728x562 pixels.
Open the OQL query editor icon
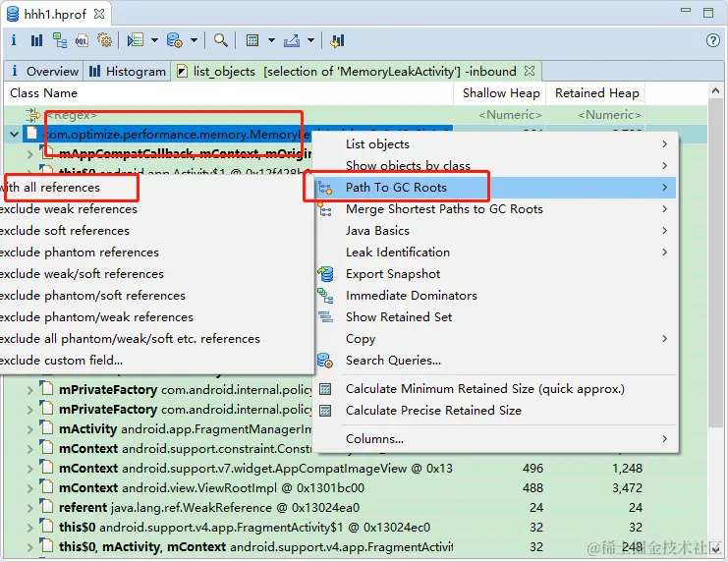coord(82,40)
